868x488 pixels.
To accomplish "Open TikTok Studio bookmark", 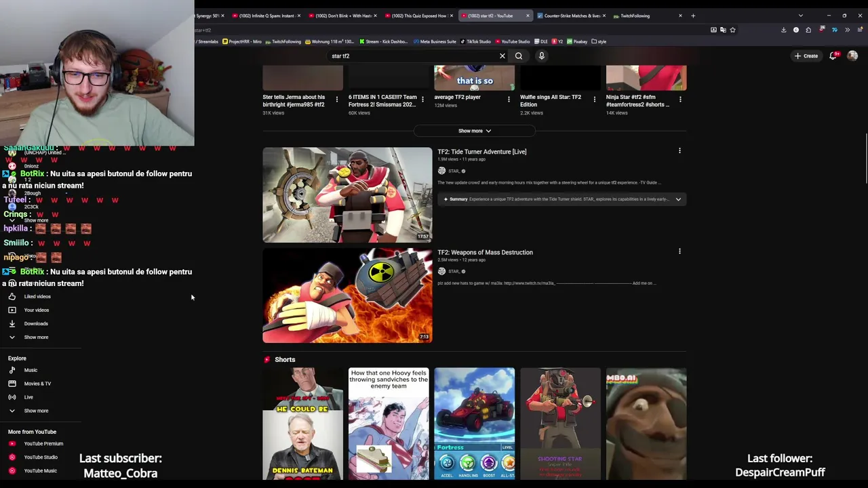I will 476,41.
